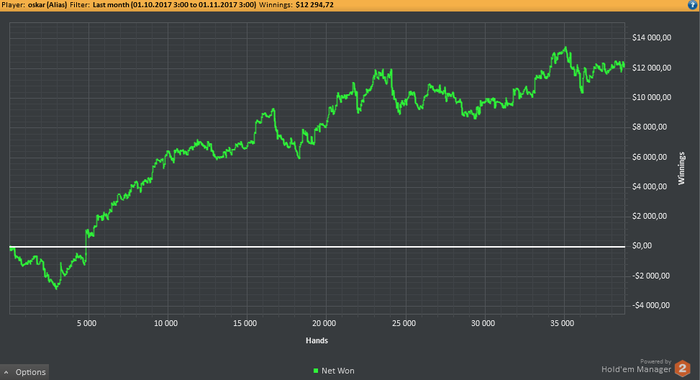Click the 10 000 hands axis label
Image resolution: width=700 pixels, height=380 pixels.
(166, 323)
